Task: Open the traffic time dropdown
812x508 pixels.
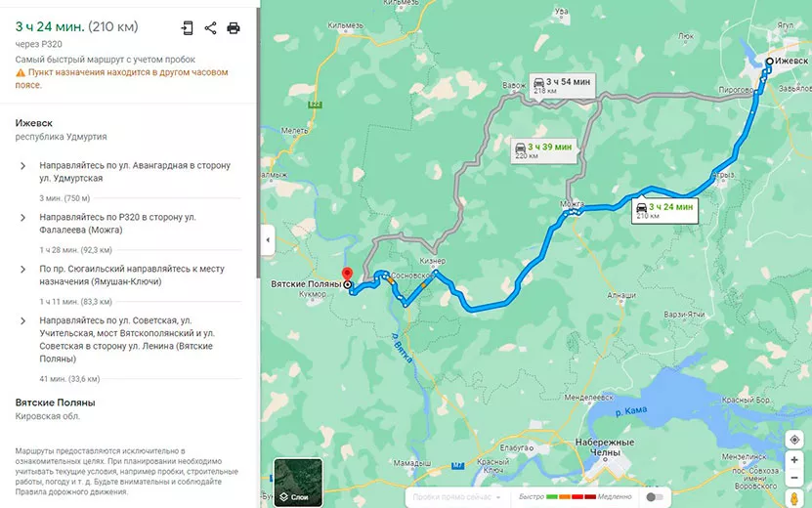Action: coord(456,497)
